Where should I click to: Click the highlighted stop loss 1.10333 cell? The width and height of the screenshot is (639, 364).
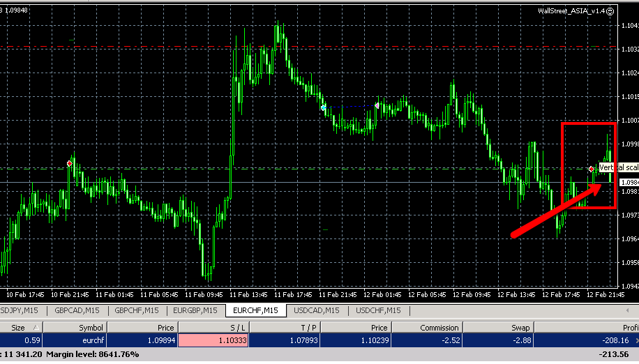213,340
